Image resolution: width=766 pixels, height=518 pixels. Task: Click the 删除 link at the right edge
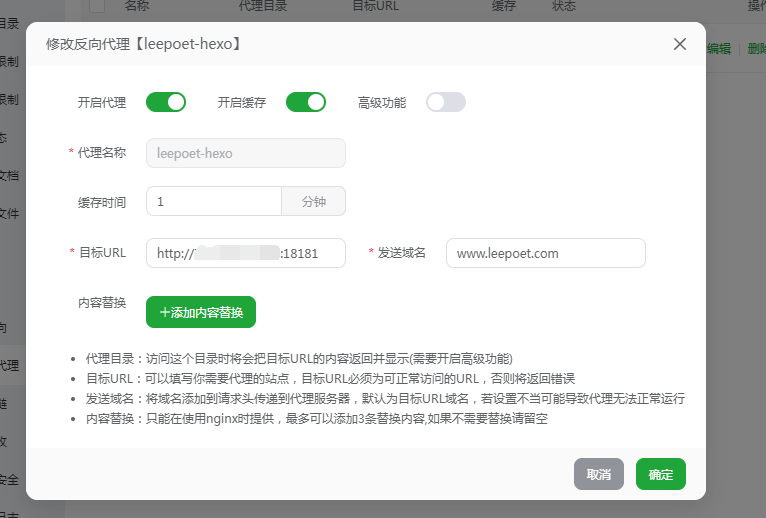pos(756,49)
